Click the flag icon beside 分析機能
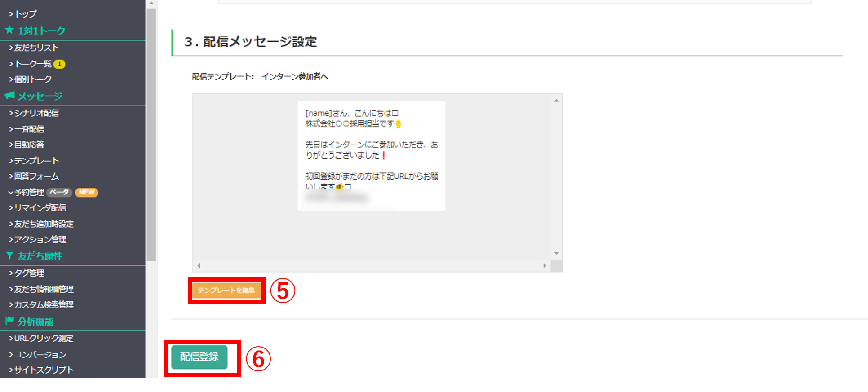868x392 pixels. 9,321
